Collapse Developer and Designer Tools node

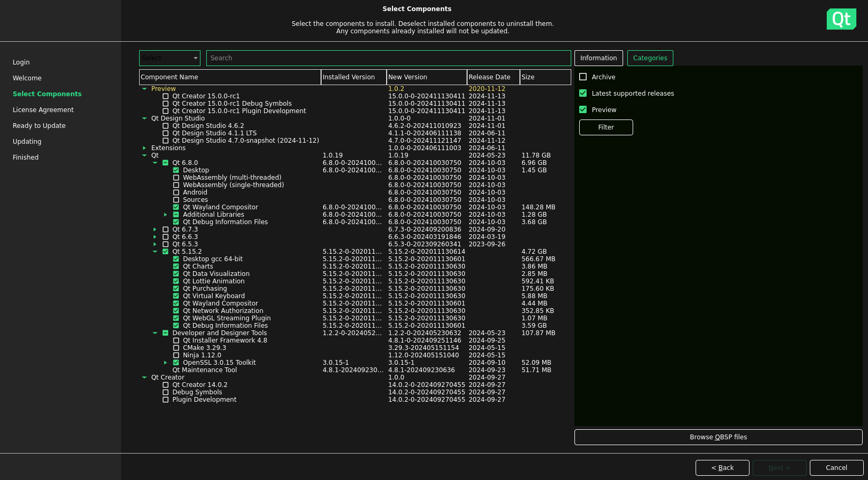click(155, 333)
